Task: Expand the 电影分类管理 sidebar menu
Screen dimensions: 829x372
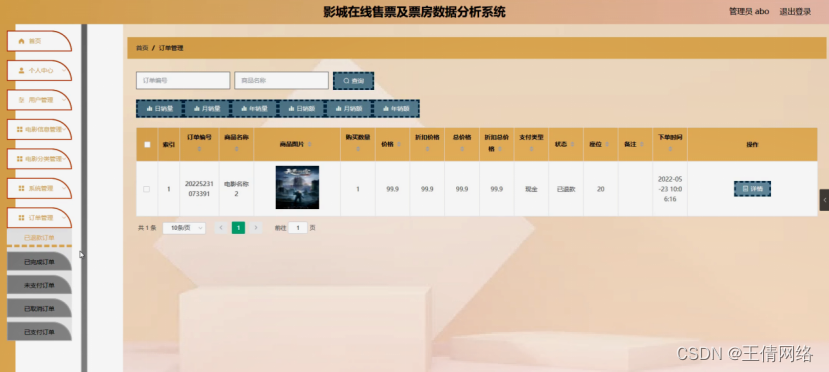Action: (39, 159)
